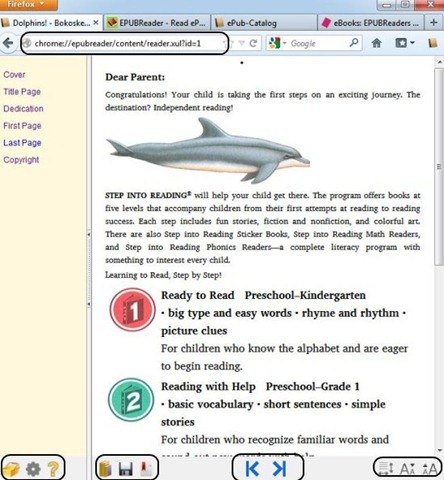444x480 pixels.
Task: Increase the font size
Action: 430,469
